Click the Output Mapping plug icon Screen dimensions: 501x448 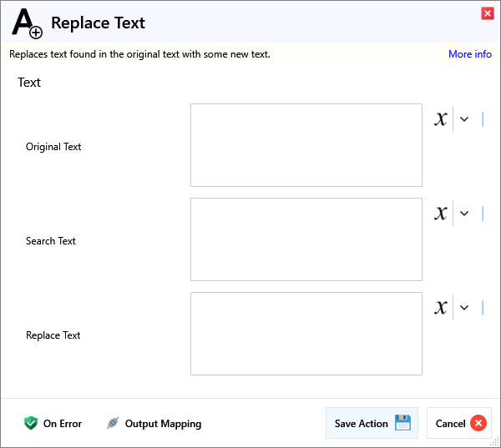click(x=113, y=423)
